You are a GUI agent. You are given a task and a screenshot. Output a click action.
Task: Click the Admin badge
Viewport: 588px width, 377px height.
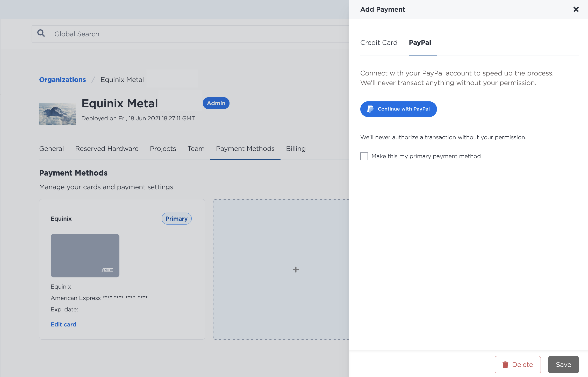(x=216, y=103)
